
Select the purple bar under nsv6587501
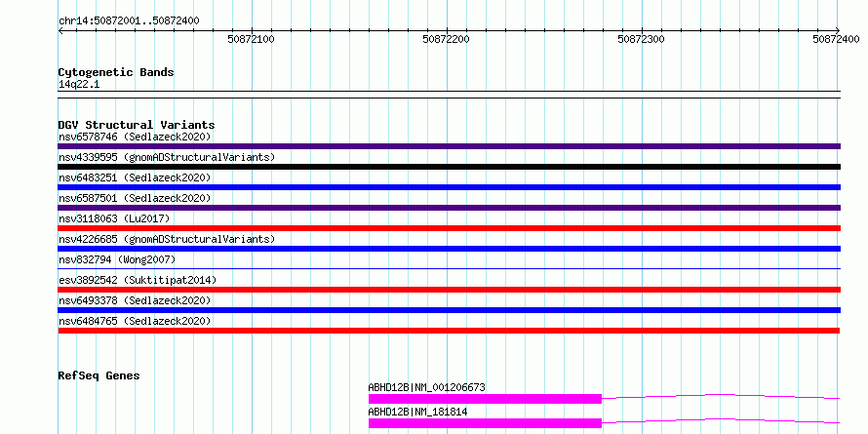pyautogui.click(x=449, y=208)
